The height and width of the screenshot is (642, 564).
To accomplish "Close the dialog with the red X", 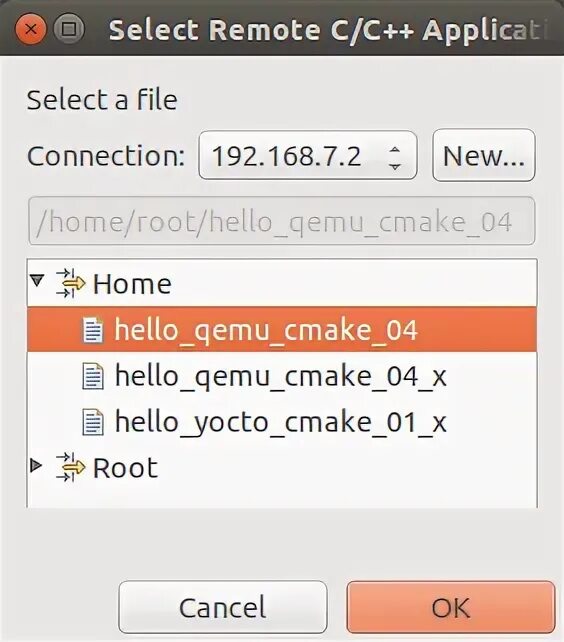I will click(31, 29).
